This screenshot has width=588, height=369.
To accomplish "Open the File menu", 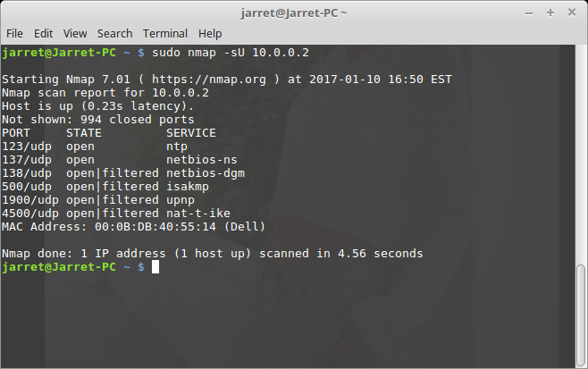I will [14, 33].
